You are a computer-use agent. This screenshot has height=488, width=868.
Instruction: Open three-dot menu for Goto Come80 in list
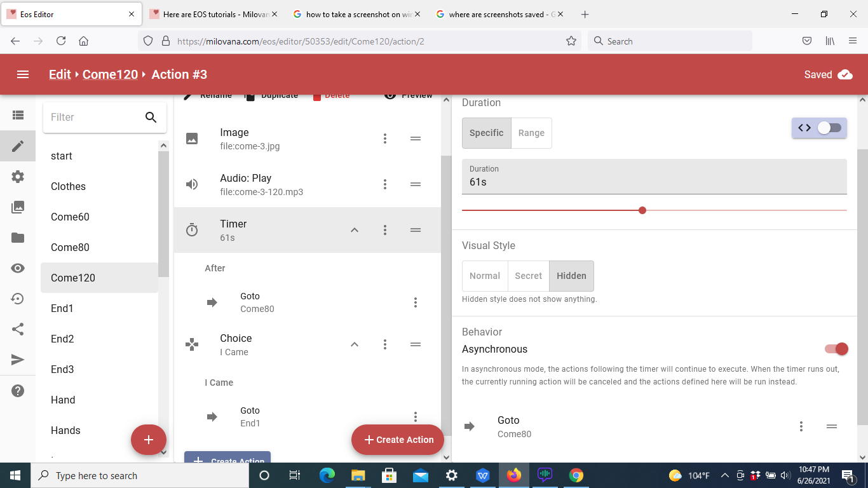coord(416,302)
